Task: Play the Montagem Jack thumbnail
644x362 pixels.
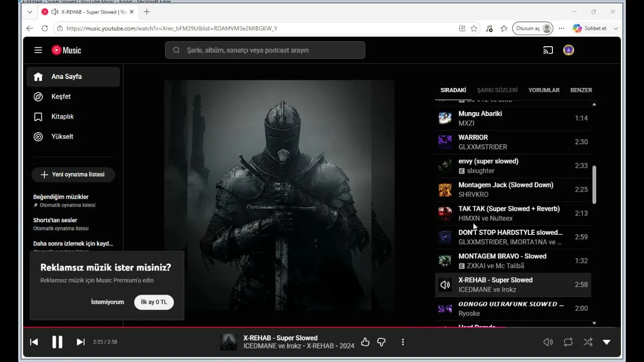Action: 445,190
